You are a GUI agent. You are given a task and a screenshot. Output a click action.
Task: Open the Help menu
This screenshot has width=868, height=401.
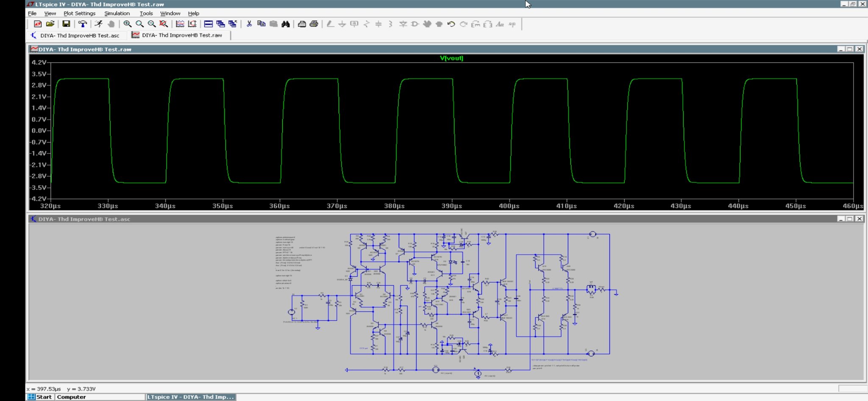(x=193, y=13)
